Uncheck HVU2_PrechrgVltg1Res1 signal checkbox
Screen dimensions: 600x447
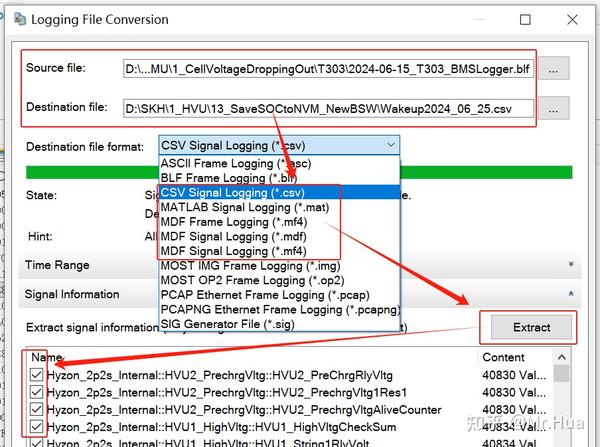pos(36,392)
